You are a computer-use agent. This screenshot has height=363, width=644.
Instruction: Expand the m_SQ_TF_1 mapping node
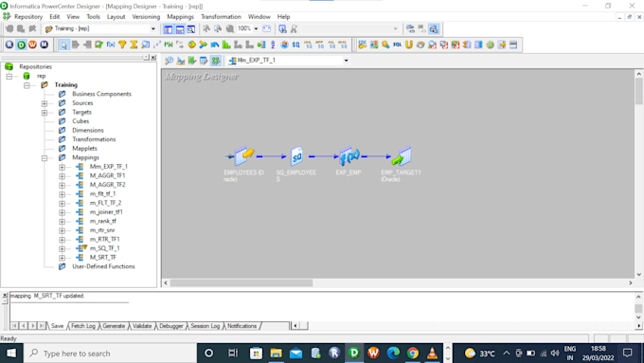(62, 248)
